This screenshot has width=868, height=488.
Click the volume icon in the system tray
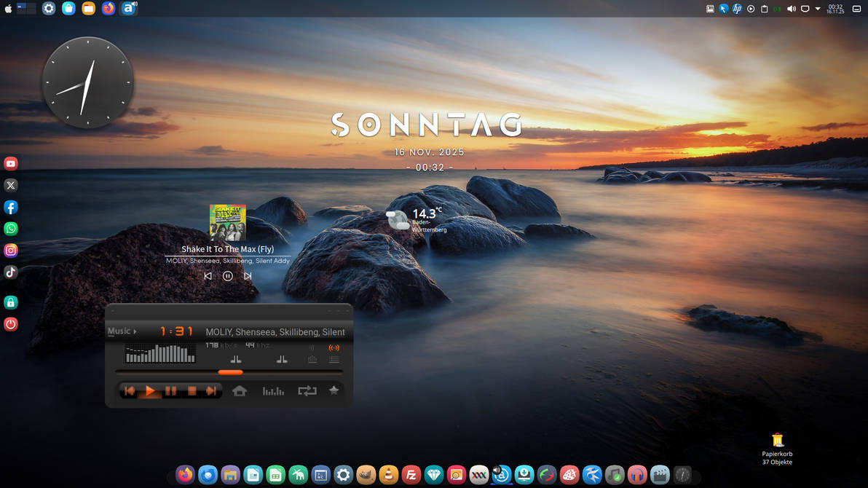(x=791, y=9)
